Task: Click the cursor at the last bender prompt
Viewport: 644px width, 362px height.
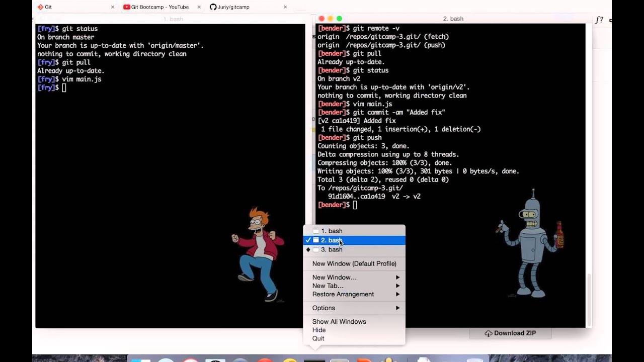Action: (355, 205)
